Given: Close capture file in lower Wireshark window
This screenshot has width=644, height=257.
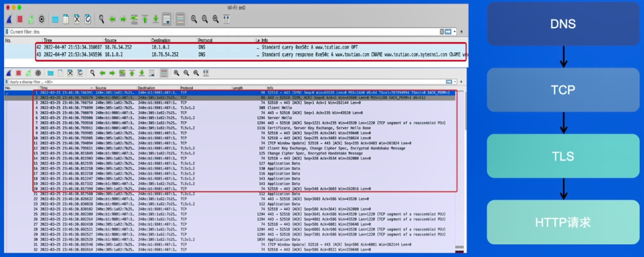Looking at the screenshot, I should coord(70,73).
